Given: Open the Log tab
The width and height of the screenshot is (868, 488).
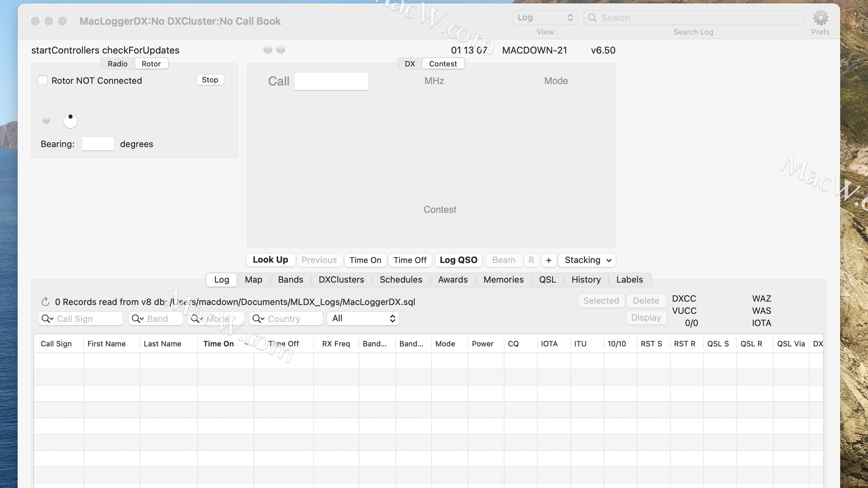Looking at the screenshot, I should (x=222, y=280).
